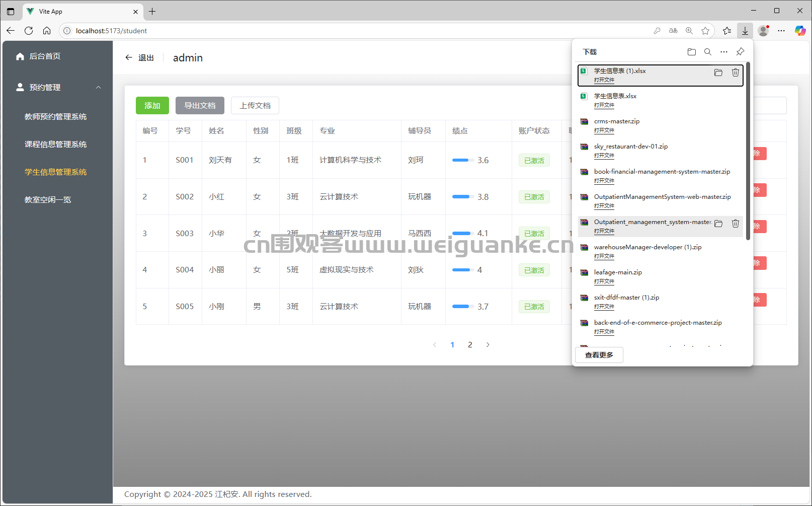Click the 已激活 badge in row S003

(534, 233)
